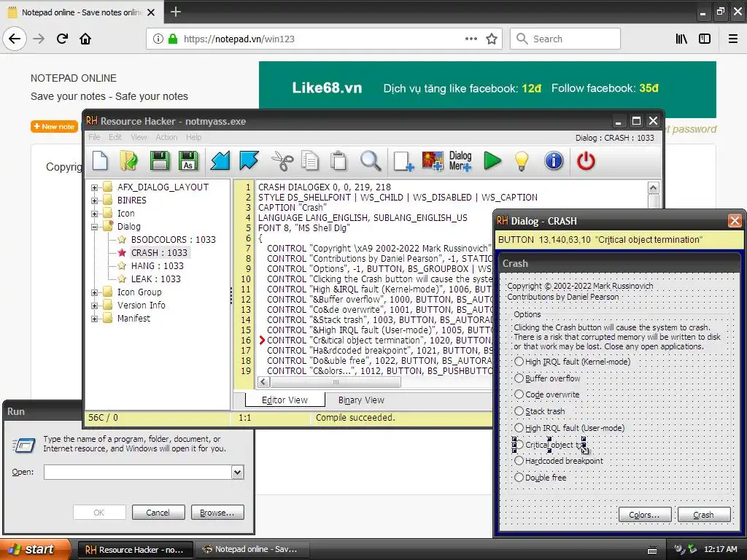Open the Edit menu in Resource Hacker
The height and width of the screenshot is (560, 747).
click(x=115, y=137)
